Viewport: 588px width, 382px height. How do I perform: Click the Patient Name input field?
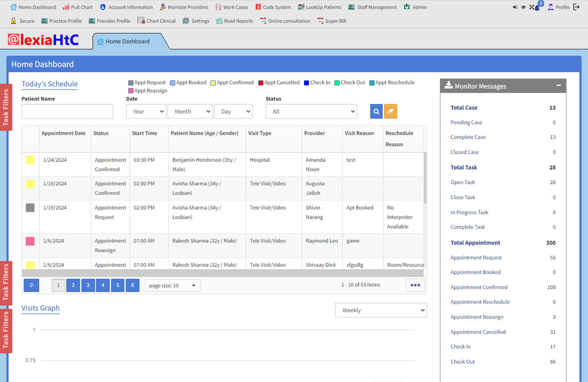coord(67,111)
